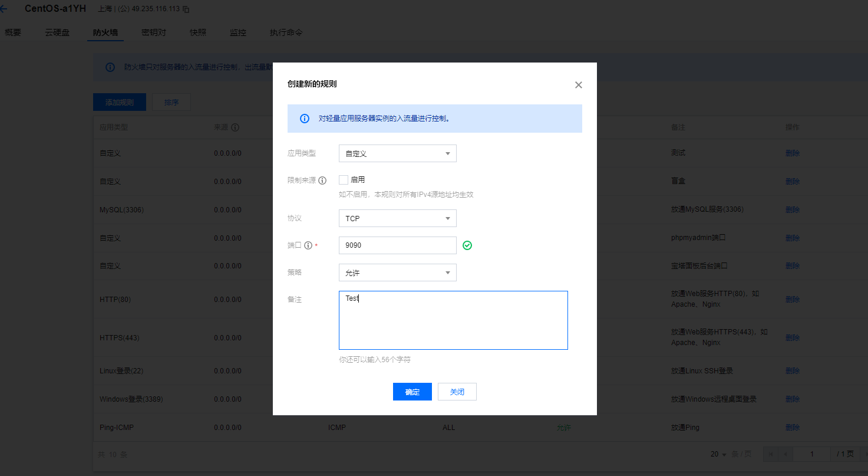Click 放通Windows远程桌面登录 remark text
Image resolution: width=868 pixels, height=476 pixels.
click(x=714, y=399)
